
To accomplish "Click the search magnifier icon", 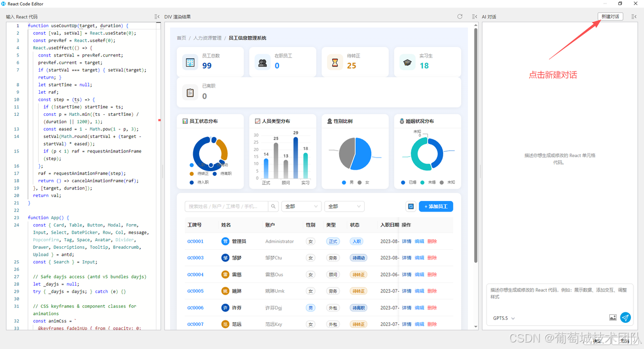I will click(273, 206).
